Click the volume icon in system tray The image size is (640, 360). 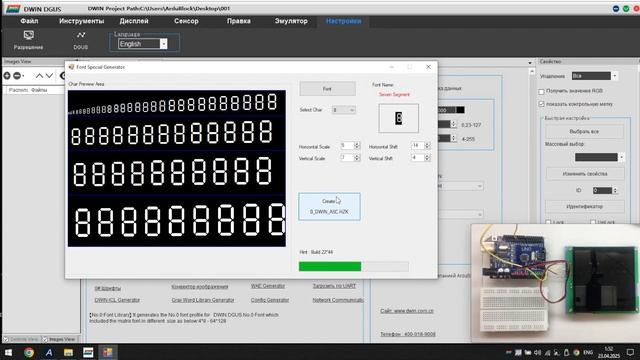point(537,353)
